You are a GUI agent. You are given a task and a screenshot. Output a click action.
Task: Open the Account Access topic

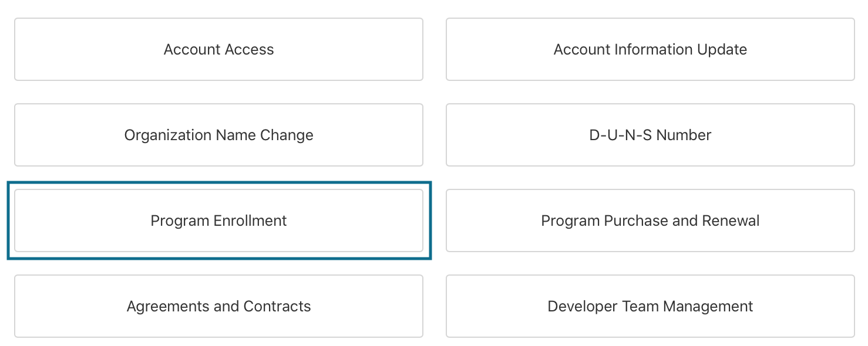click(218, 49)
